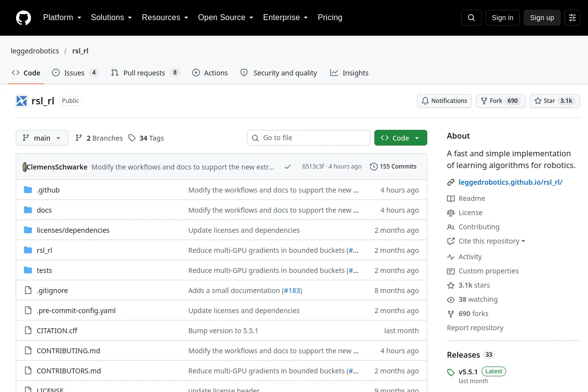Click the tag icon next to v5.5.1
The image size is (588, 392).
tap(451, 373)
